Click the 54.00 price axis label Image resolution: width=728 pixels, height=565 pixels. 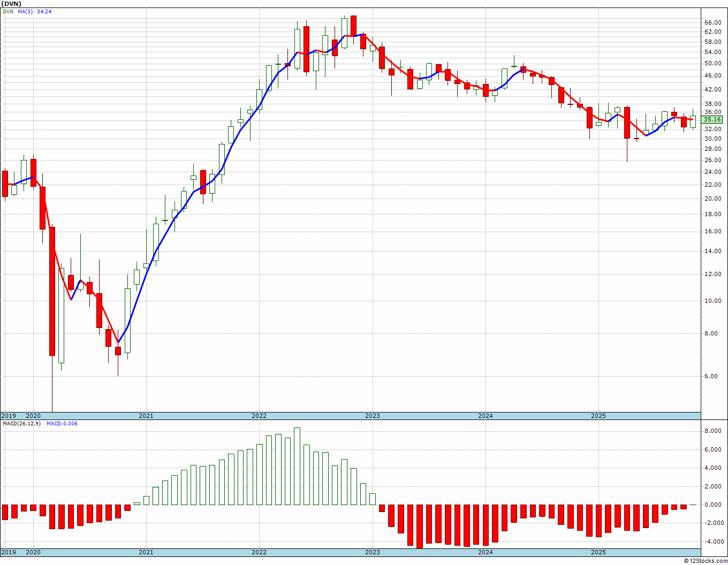point(712,52)
